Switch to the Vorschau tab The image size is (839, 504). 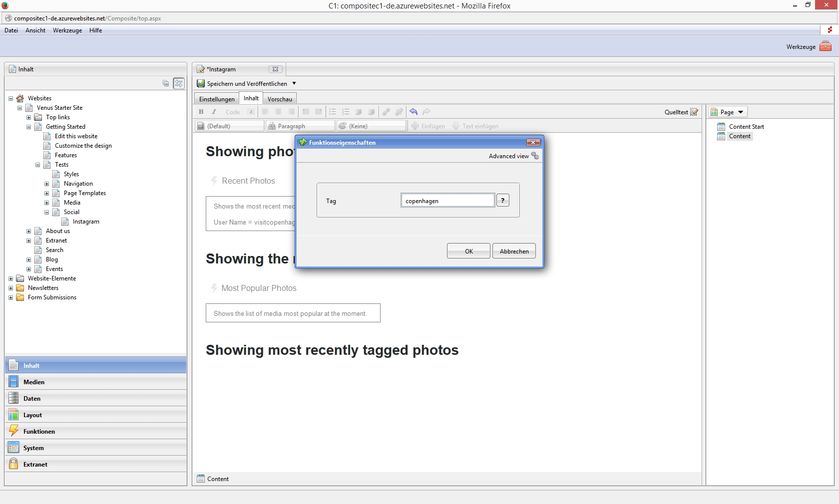pos(280,99)
